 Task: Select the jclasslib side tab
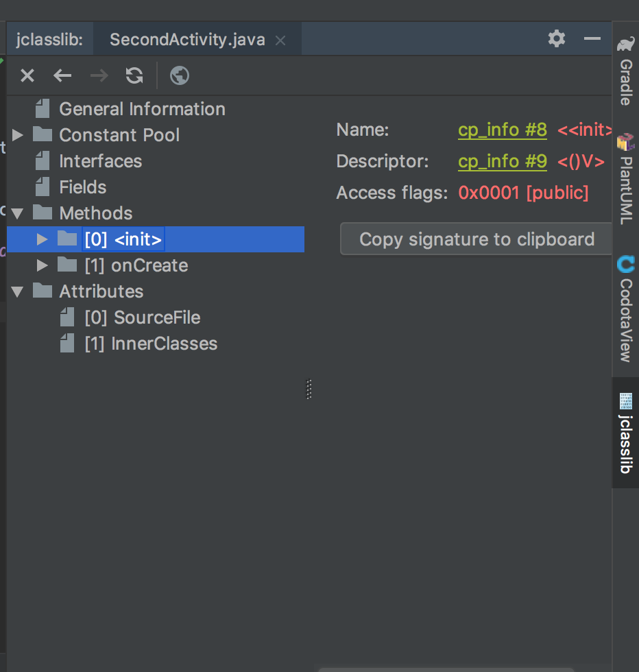click(625, 433)
